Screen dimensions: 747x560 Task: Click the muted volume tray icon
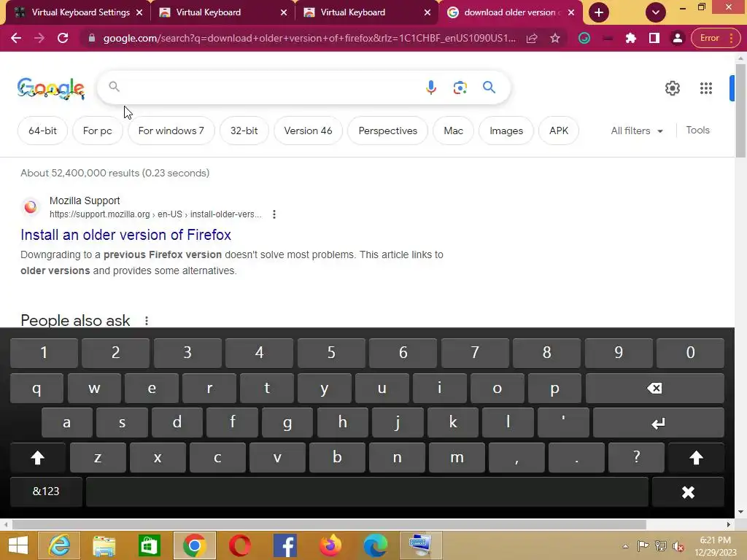pos(678,546)
